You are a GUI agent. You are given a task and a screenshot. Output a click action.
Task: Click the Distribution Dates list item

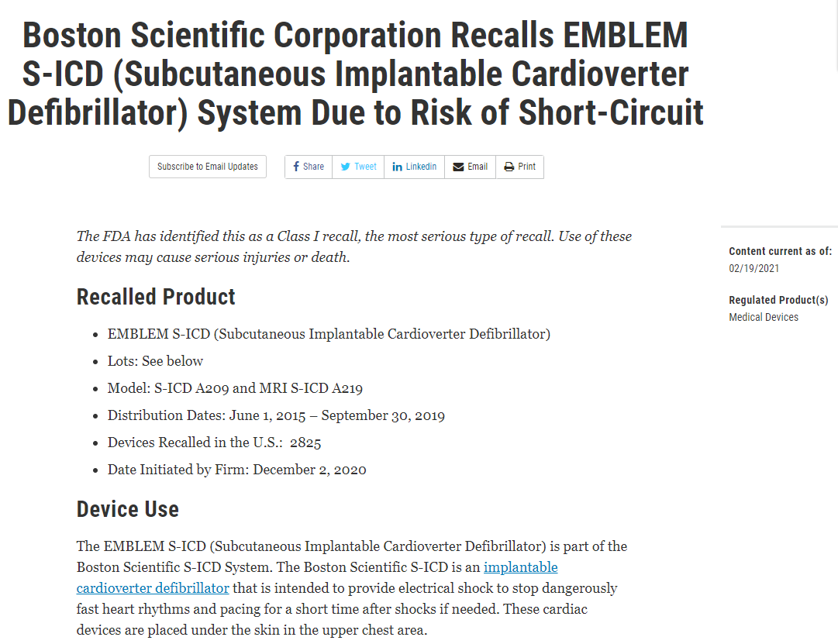[276, 415]
